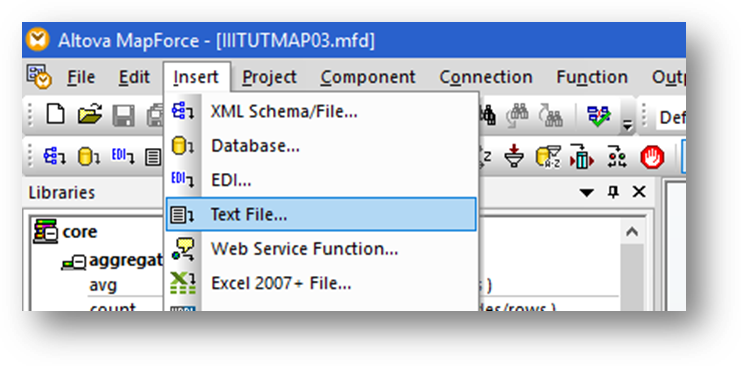Click the New file toolbar icon
741x366 pixels.
tap(55, 115)
